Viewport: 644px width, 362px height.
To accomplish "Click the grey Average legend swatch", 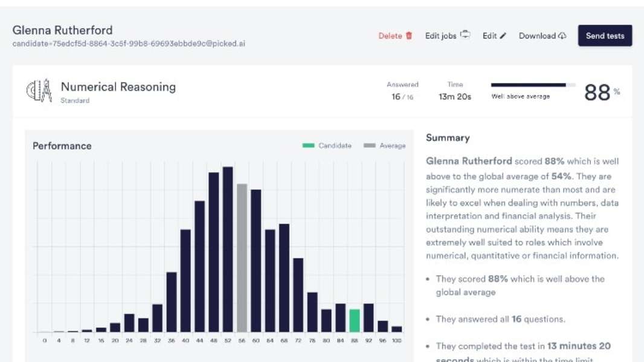I will click(x=370, y=145).
